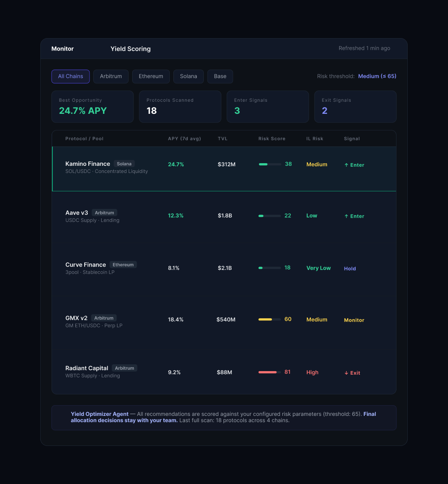448x484 pixels.
Task: Open the Medium (≤ 65) risk threshold selector
Action: [377, 76]
